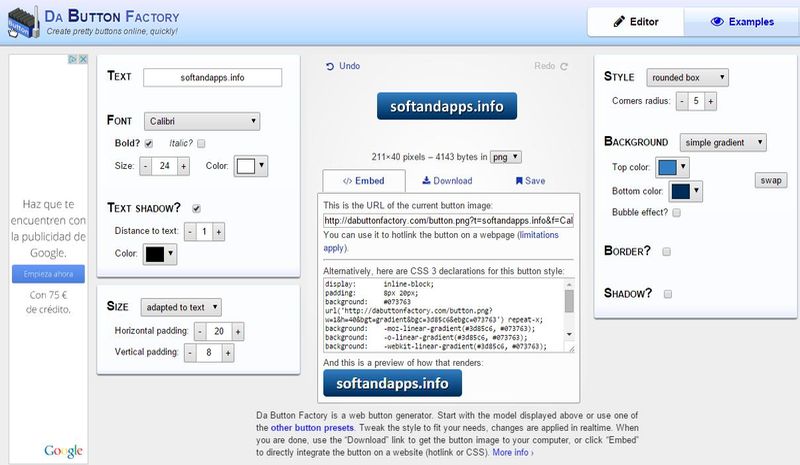Open the image format dropdown showing png
800x465 pixels.
[x=506, y=157]
